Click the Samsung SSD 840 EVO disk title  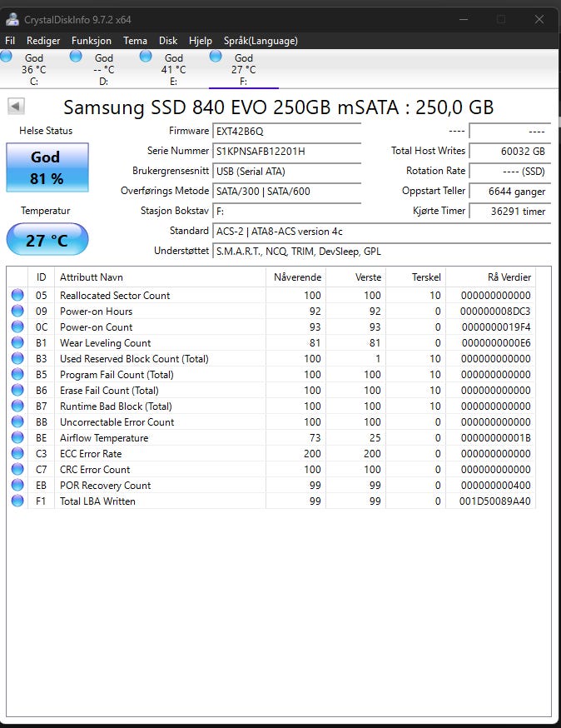(278, 107)
